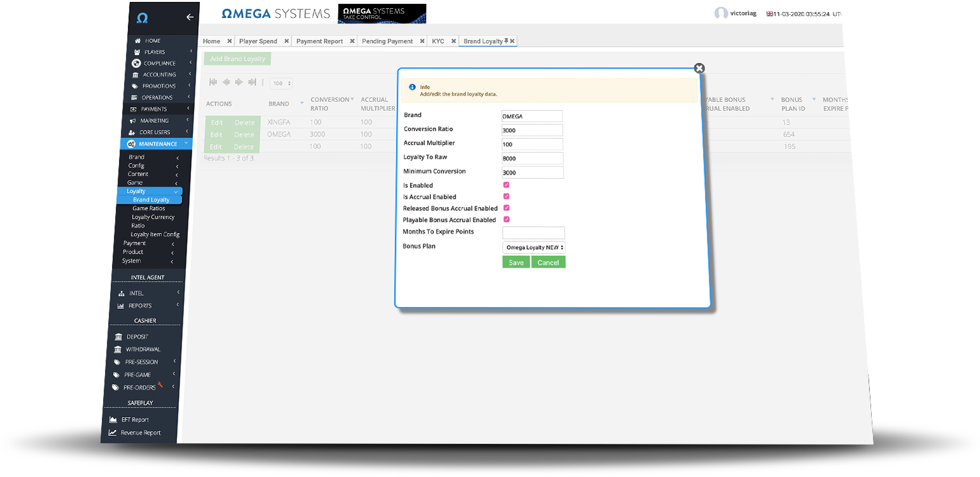Click the Maintenance gears icon

click(x=131, y=144)
